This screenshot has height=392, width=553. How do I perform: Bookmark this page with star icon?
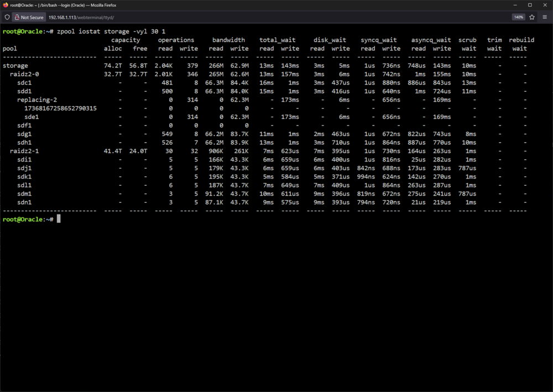(x=532, y=17)
